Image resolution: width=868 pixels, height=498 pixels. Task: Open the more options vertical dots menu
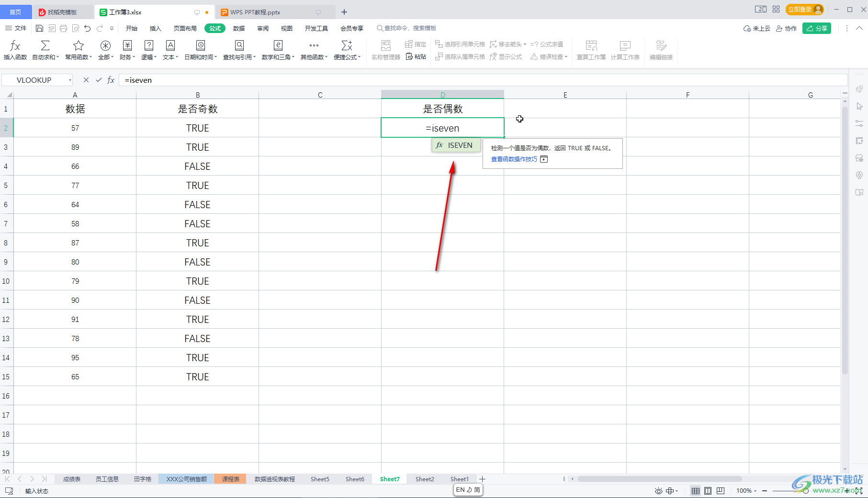point(847,28)
